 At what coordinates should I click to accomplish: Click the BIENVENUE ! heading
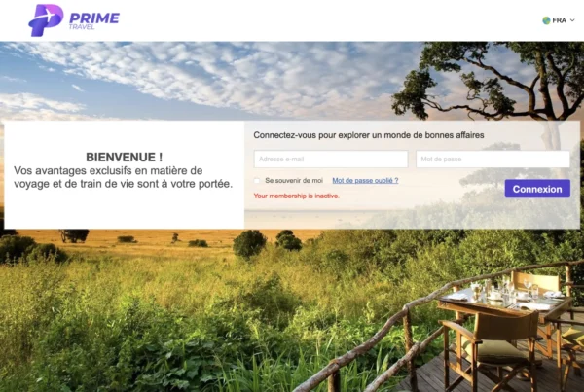[x=124, y=158]
